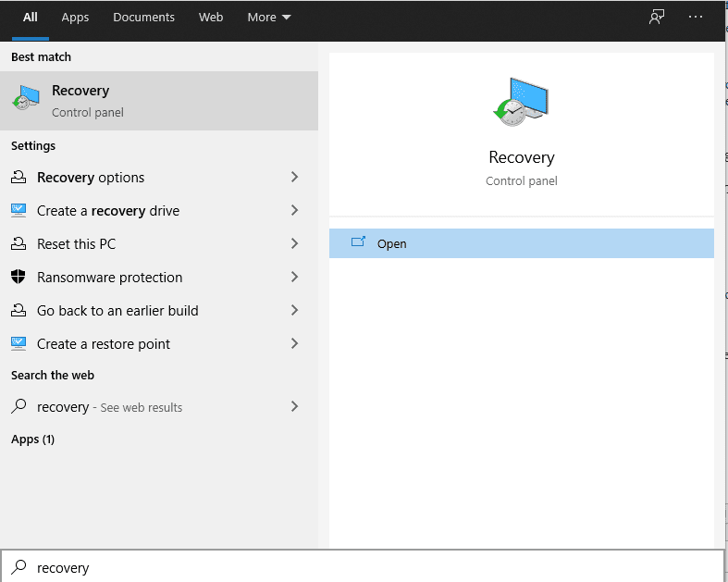Click the large Recovery icon in preview pane
The image size is (728, 582).
point(521,102)
